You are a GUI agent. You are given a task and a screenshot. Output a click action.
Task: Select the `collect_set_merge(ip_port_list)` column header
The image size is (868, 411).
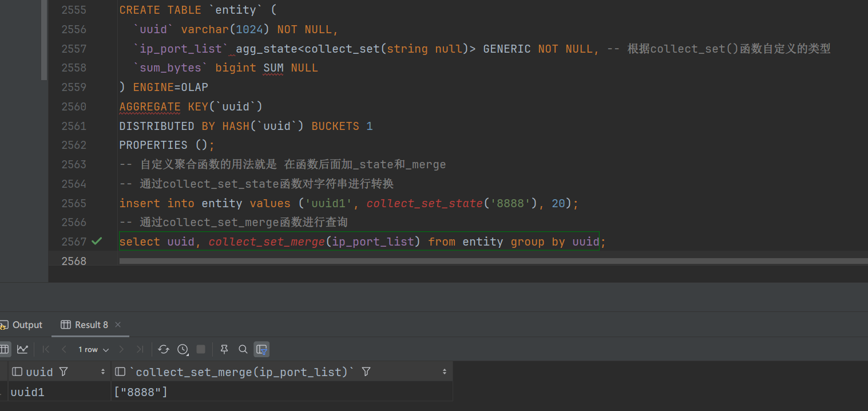pyautogui.click(x=282, y=372)
